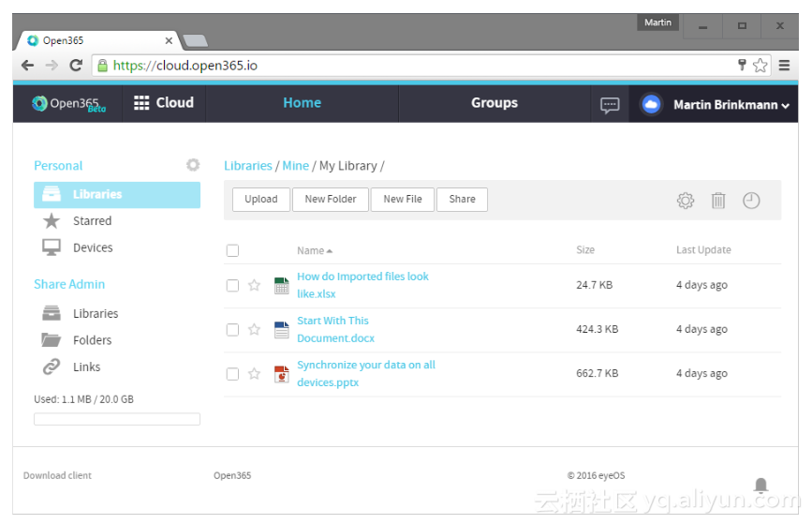Open the library trash bin icon

coord(718,201)
